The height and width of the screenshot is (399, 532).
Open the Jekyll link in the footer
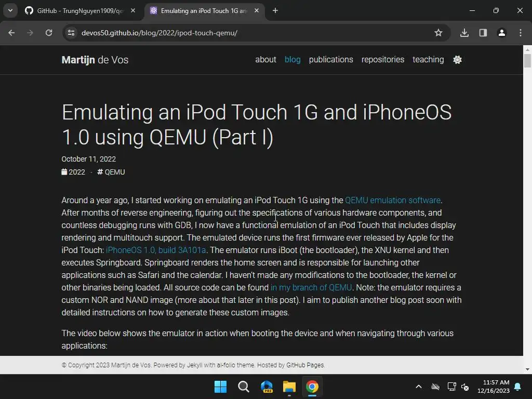194,365
